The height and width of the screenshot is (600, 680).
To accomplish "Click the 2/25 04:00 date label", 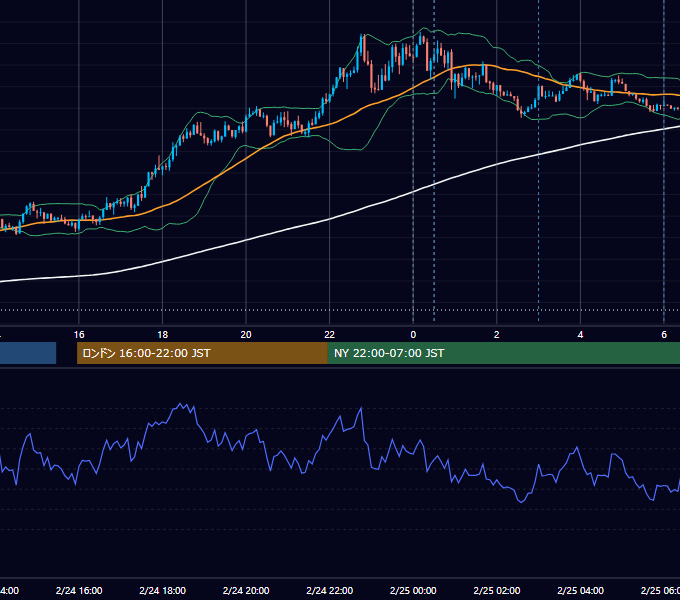I will click(x=580, y=590).
